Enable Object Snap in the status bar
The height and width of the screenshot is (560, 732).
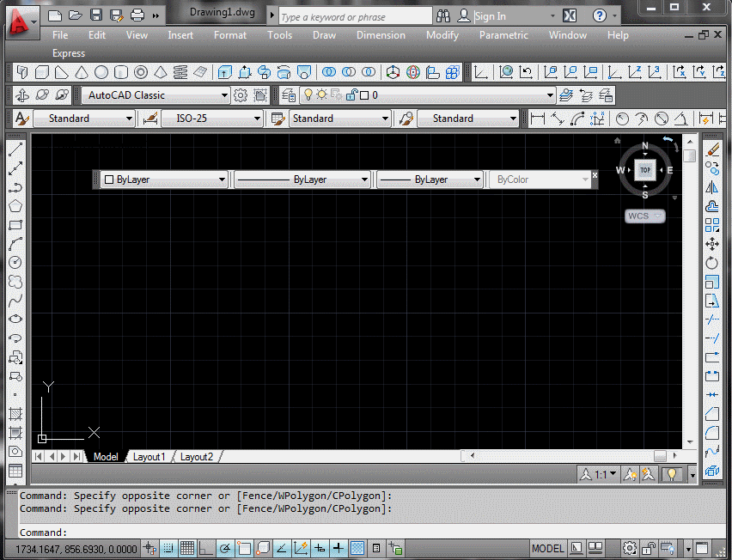(244, 547)
